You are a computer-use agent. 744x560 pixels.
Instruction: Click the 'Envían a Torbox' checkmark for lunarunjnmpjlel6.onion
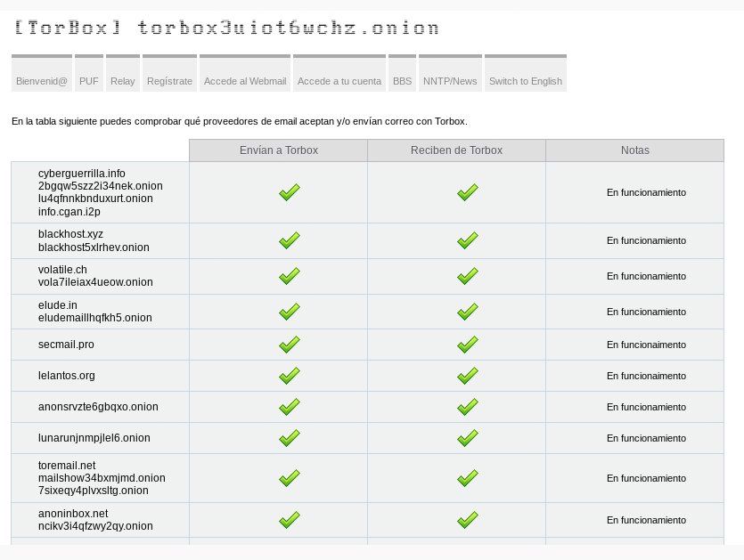coord(289,438)
